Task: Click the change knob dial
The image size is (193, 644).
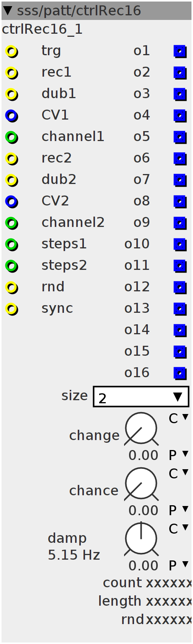Action: click(x=141, y=429)
